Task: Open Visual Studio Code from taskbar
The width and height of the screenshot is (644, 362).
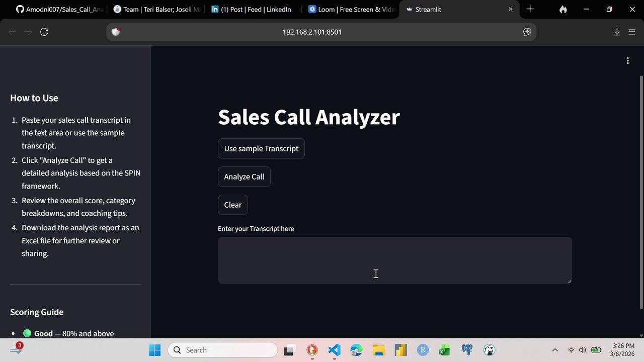Action: point(334,350)
